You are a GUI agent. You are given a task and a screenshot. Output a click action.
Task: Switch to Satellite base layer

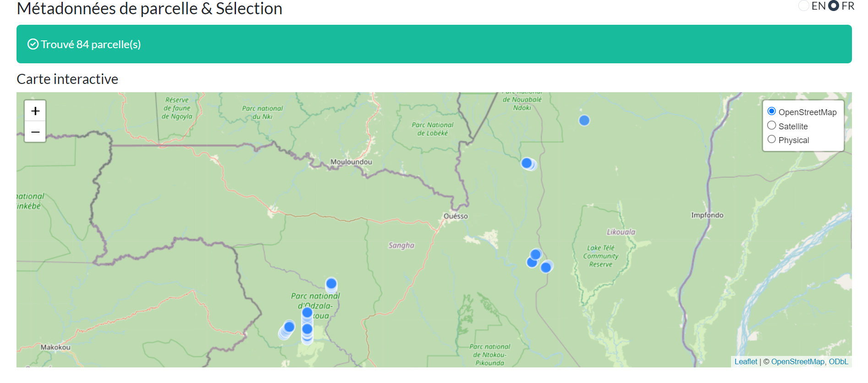tap(772, 126)
